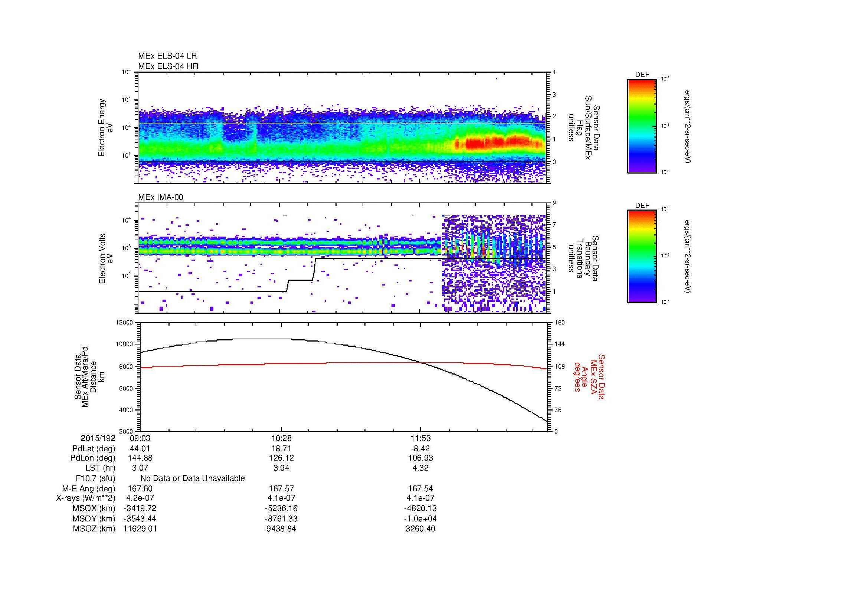This screenshot has height=613, width=868.
Task: Click the 'MSOY (km)' row label
Action: click(x=94, y=518)
